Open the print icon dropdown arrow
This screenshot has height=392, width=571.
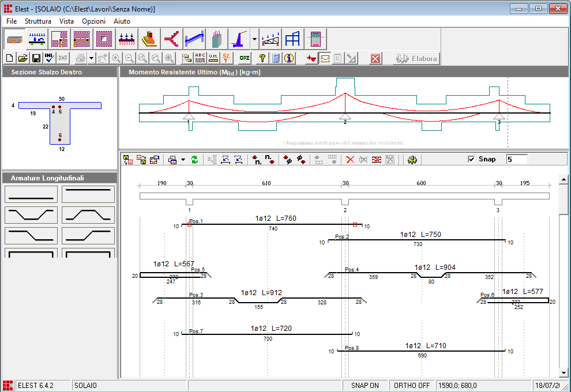click(91, 59)
